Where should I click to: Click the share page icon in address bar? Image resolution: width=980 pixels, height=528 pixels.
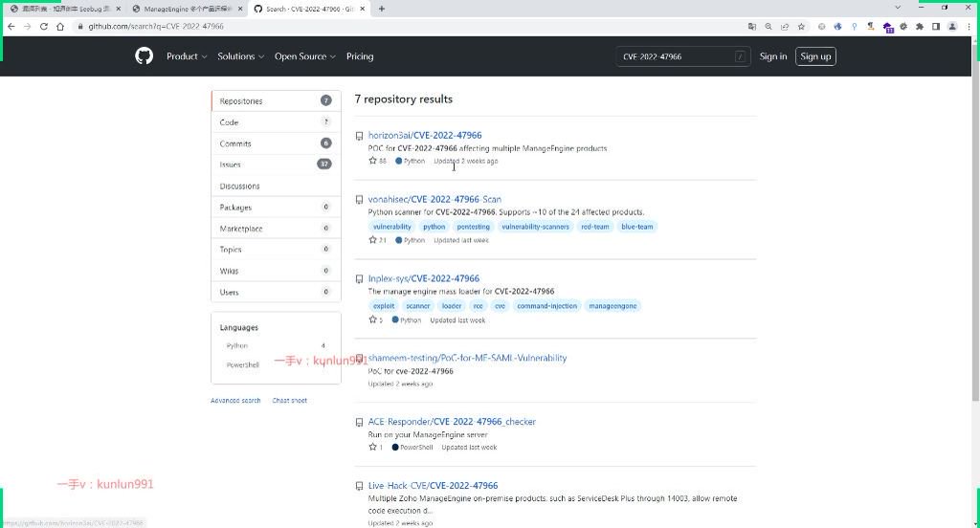point(785,26)
